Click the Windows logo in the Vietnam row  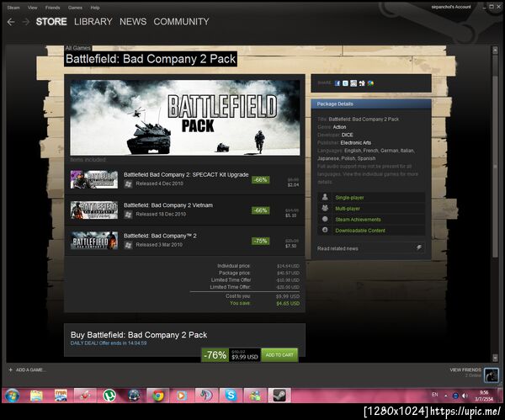tap(128, 215)
